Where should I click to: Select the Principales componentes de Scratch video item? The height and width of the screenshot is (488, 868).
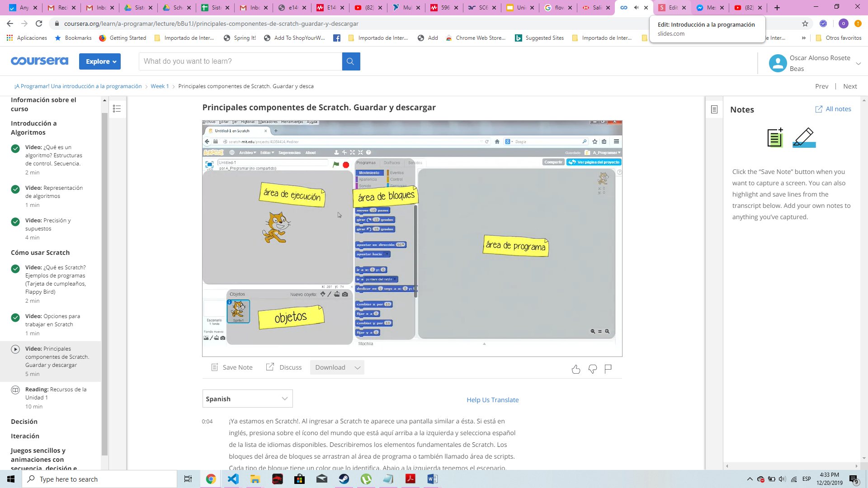pos(57,357)
